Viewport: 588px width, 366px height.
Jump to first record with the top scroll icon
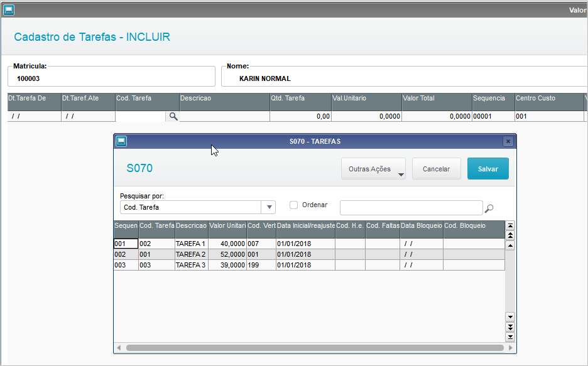pyautogui.click(x=510, y=225)
